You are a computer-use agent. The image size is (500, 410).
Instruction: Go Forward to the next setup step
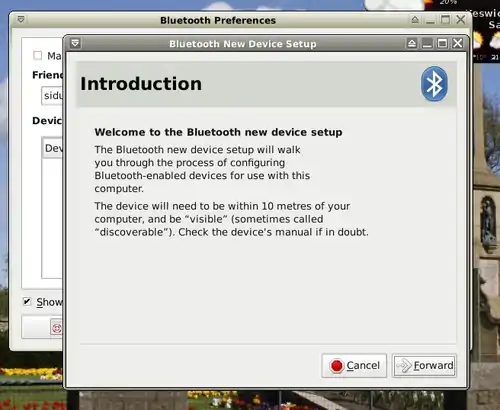click(x=424, y=366)
